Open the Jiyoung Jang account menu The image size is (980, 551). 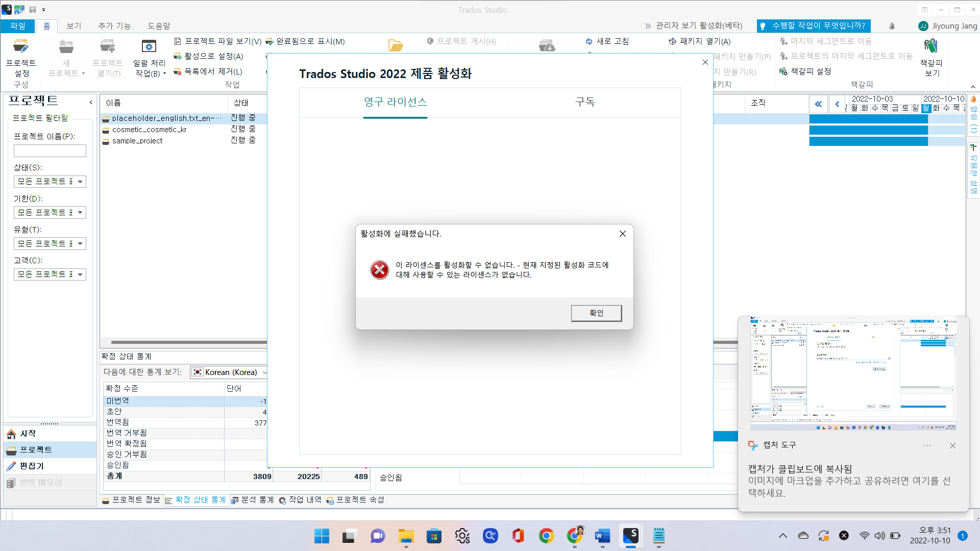tap(947, 26)
